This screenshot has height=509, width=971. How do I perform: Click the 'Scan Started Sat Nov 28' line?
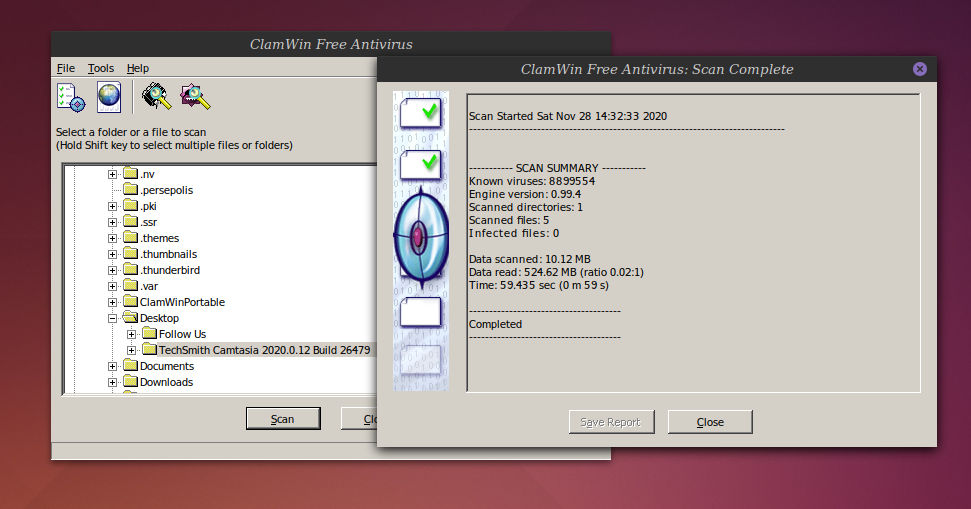click(568, 116)
